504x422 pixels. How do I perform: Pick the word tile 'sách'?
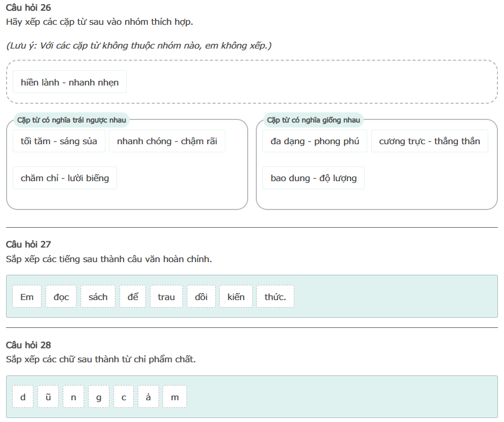(x=98, y=297)
